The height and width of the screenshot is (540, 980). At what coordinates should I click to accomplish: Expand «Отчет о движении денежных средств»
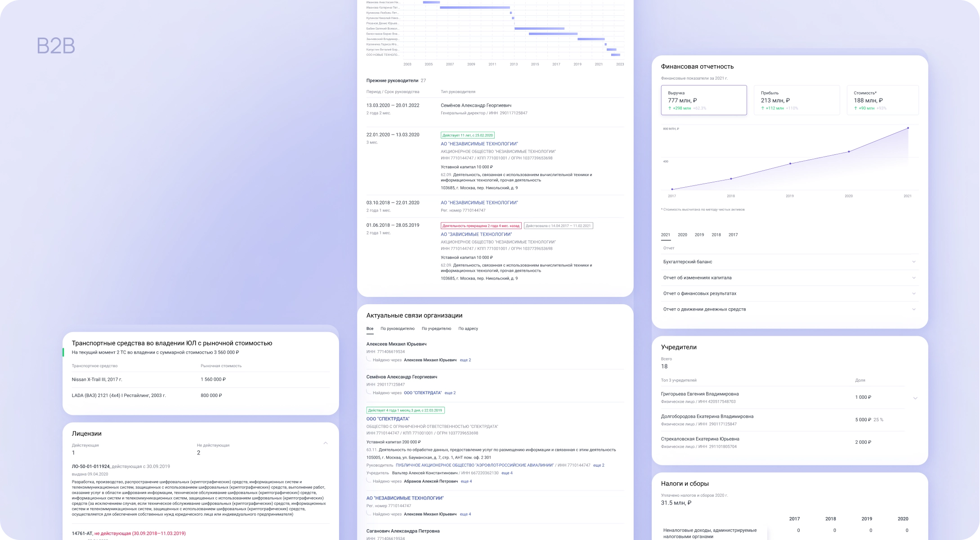(x=788, y=309)
